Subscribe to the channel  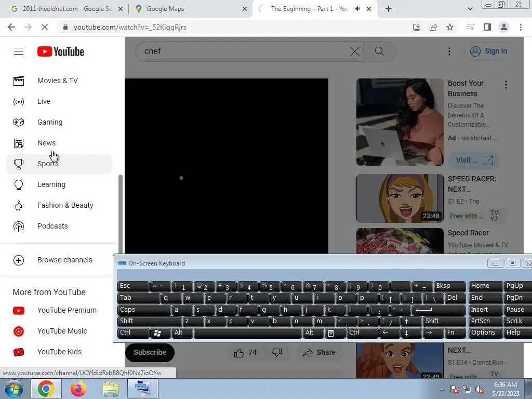[x=150, y=353]
